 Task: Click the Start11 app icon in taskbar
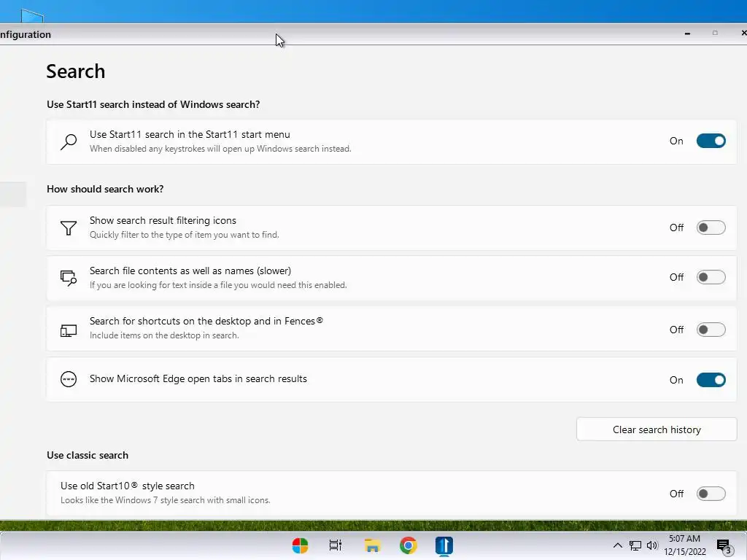click(444, 545)
